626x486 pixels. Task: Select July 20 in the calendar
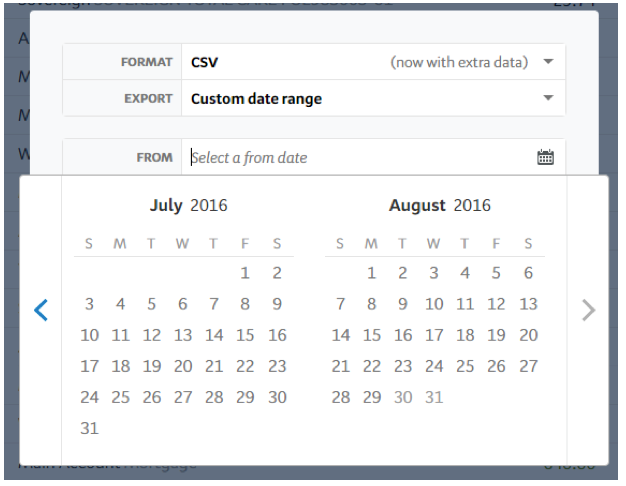pyautogui.click(x=183, y=367)
